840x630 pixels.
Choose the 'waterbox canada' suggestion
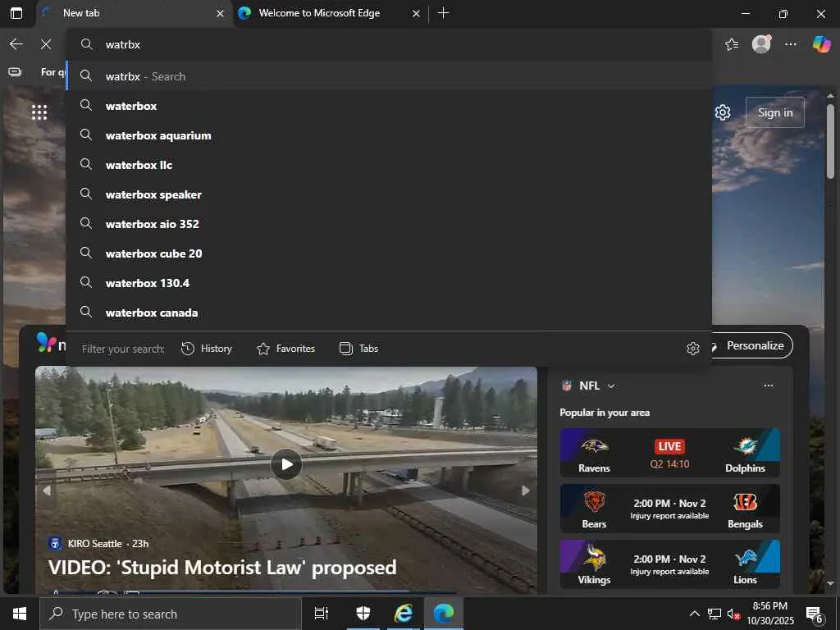pyautogui.click(x=389, y=313)
